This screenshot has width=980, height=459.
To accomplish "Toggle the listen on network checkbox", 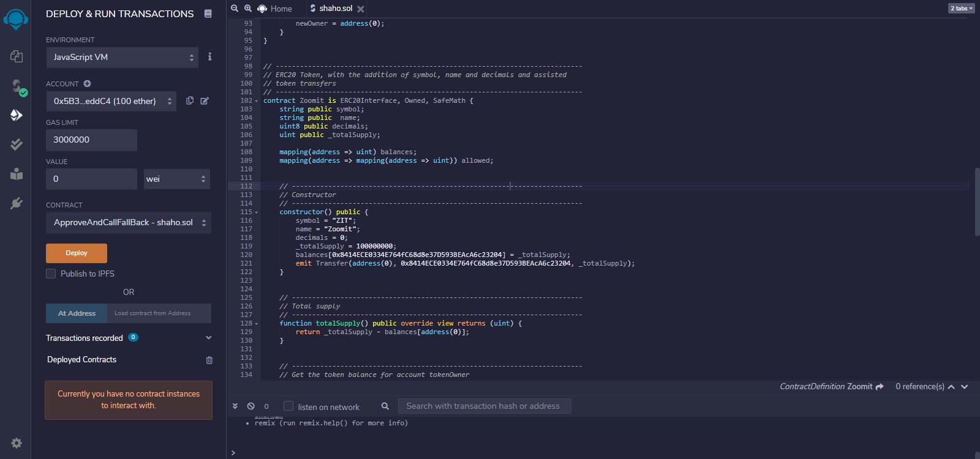I will pos(288,406).
